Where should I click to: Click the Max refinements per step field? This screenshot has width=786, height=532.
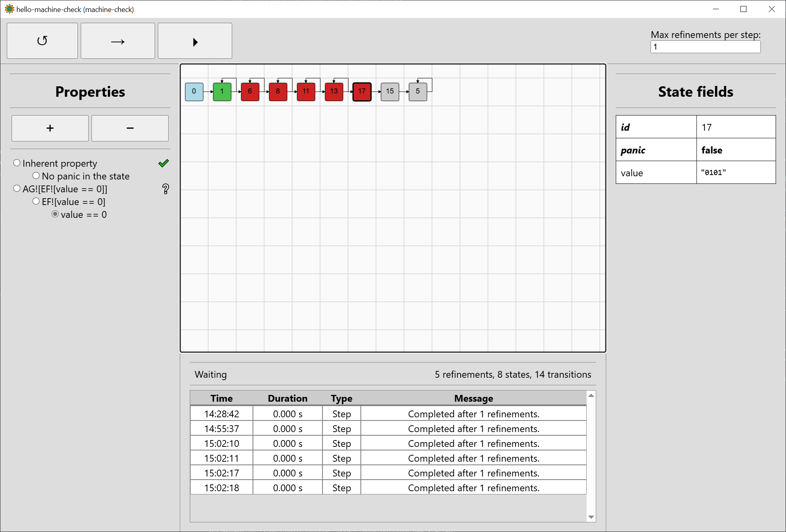(x=705, y=47)
